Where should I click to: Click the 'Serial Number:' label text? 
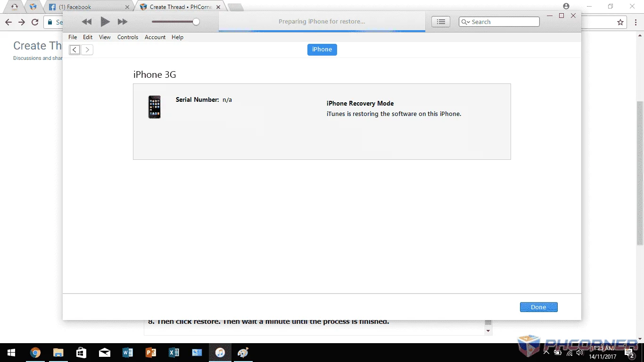[x=198, y=99]
